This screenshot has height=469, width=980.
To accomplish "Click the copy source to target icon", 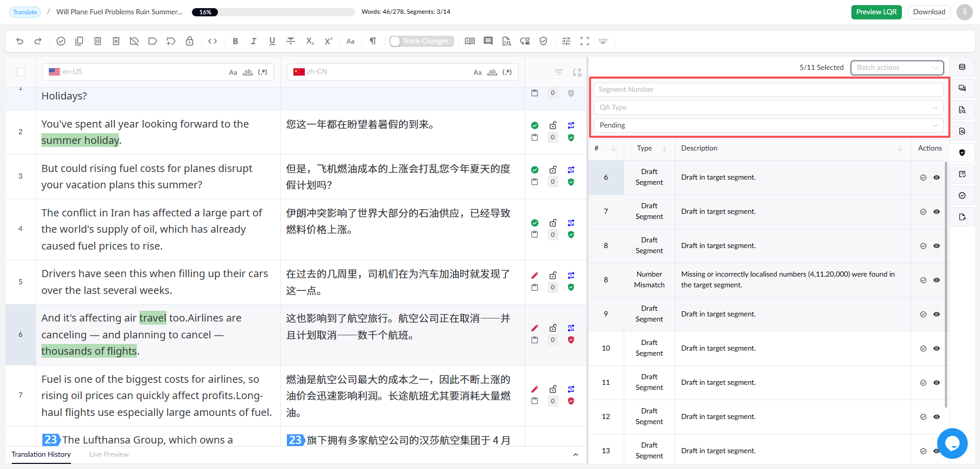I will click(x=79, y=41).
